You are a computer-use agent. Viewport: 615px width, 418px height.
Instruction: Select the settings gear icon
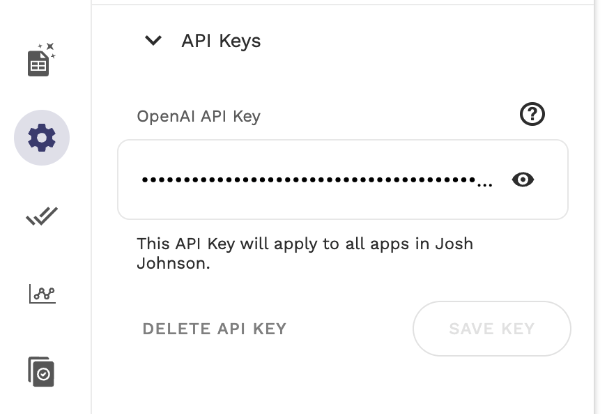coord(41,138)
